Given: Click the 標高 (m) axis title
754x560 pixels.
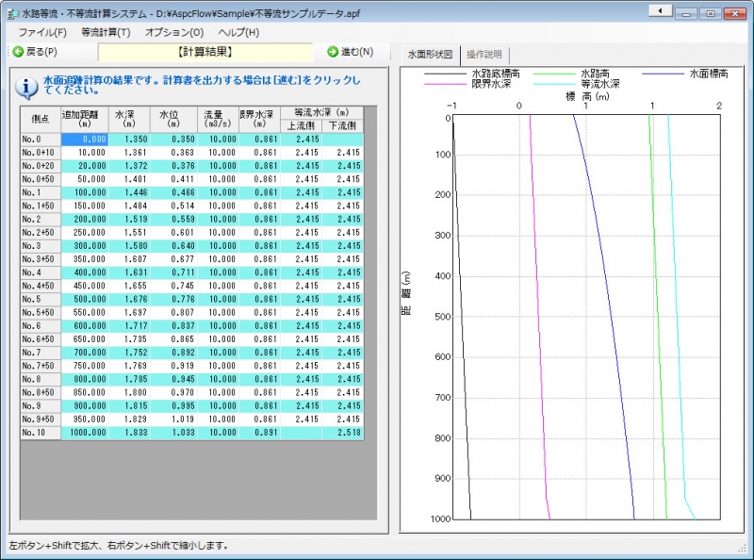Looking at the screenshot, I should tap(587, 96).
